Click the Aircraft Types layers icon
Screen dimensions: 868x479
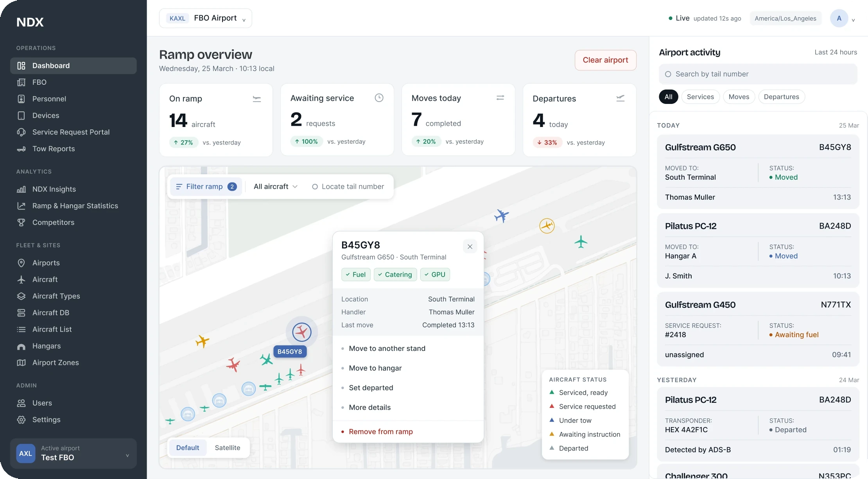pyautogui.click(x=22, y=296)
